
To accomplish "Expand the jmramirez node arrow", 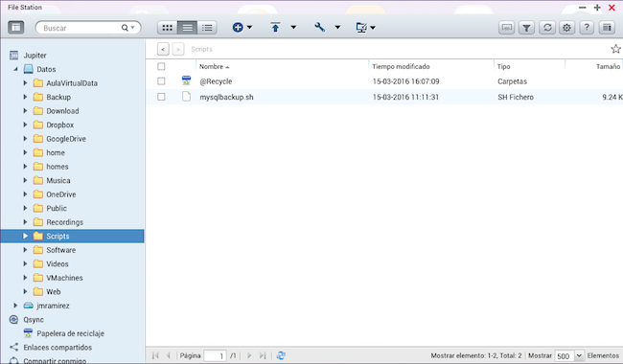I will (x=15, y=306).
